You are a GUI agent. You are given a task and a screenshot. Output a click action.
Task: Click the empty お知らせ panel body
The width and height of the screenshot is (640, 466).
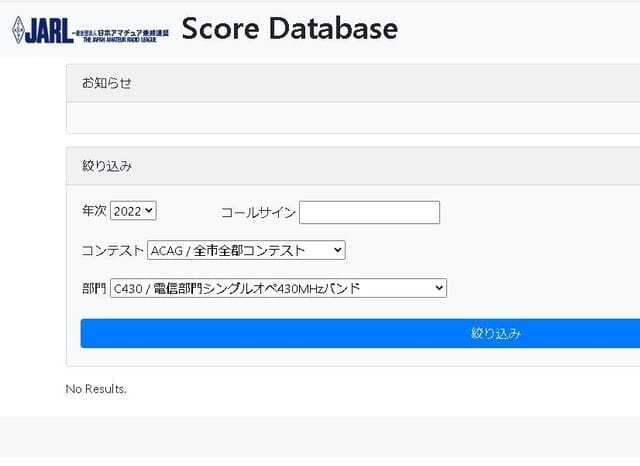pos(350,118)
